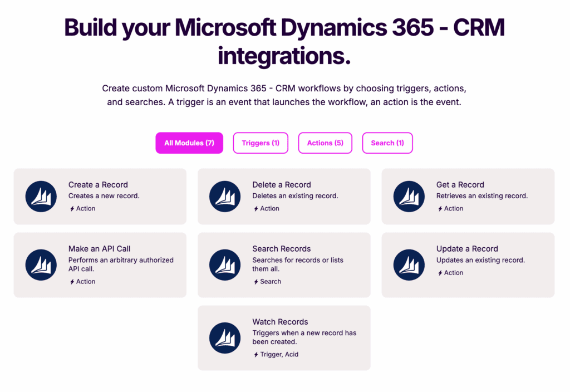The width and height of the screenshot is (570, 392).
Task: Click the Dynamics icon beside Create a Record
Action: pyautogui.click(x=41, y=197)
